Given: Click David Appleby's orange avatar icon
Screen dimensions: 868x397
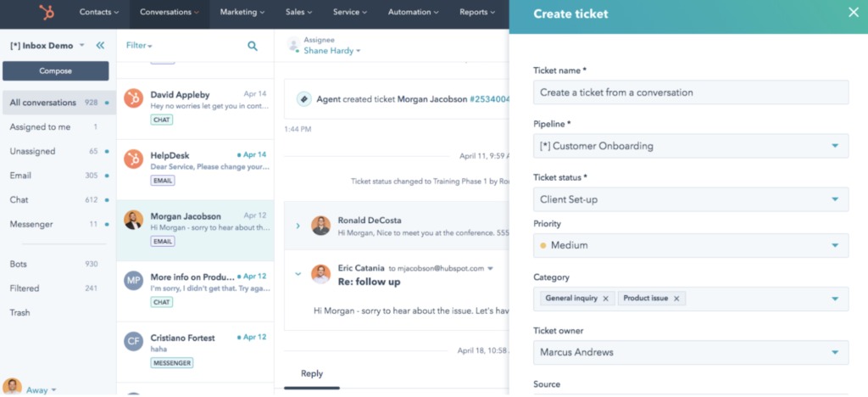Looking at the screenshot, I should pyautogui.click(x=133, y=98).
